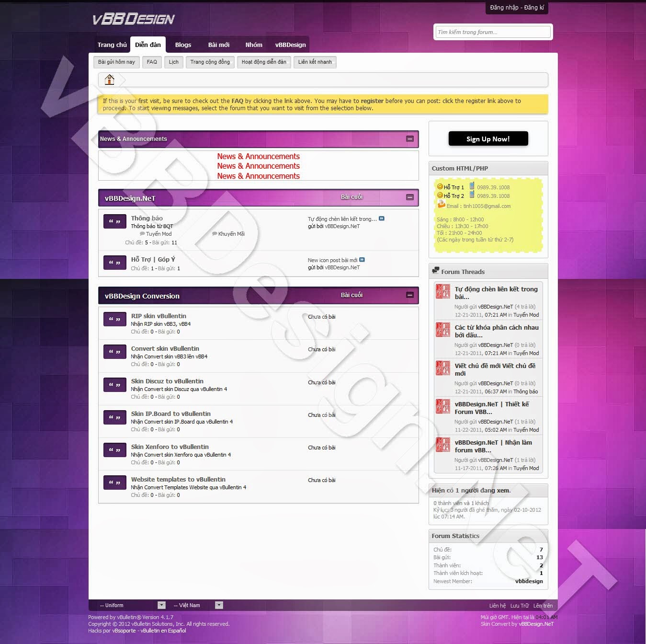Viewport: 646px width, 644px height.
Task: Click the phone icon beside Hỗ Trợ 2
Action: [x=472, y=195]
